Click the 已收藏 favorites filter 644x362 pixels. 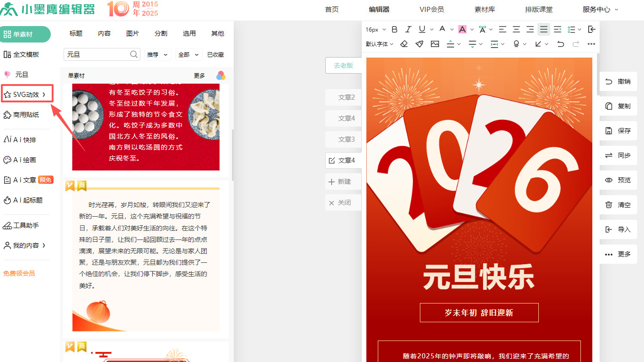tap(215, 54)
